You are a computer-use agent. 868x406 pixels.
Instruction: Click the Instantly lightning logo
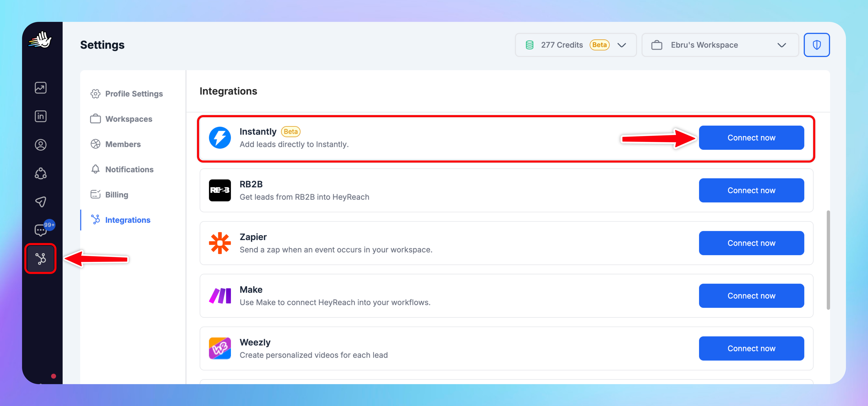pos(220,138)
